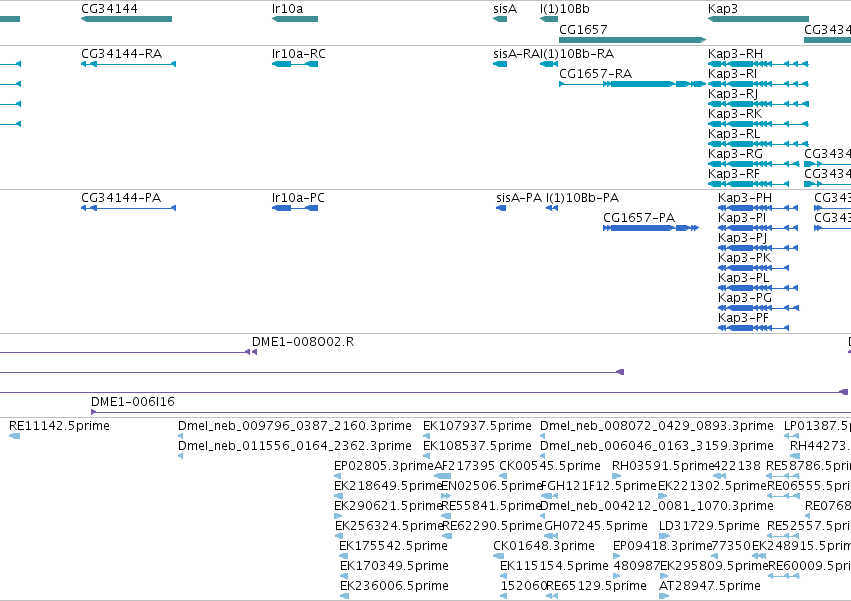The height and width of the screenshot is (601, 851).
Task: Click transcript Kap3-RJ
Action: pyautogui.click(x=758, y=104)
